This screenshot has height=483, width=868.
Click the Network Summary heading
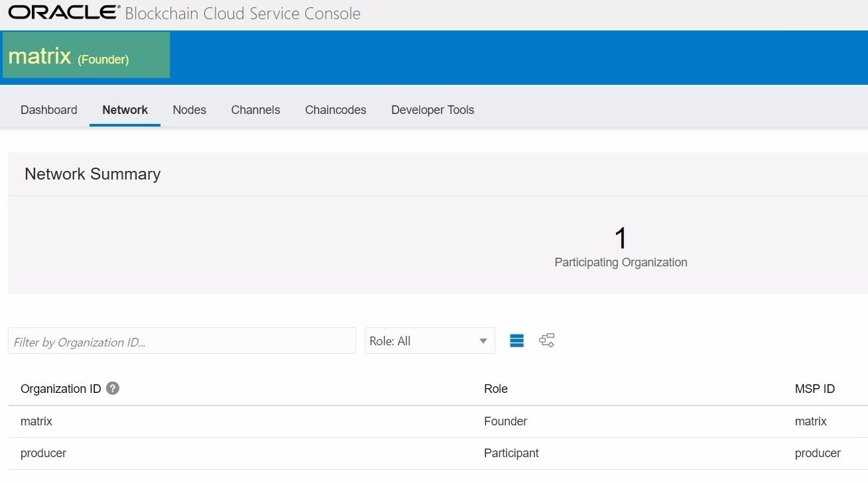pos(93,174)
